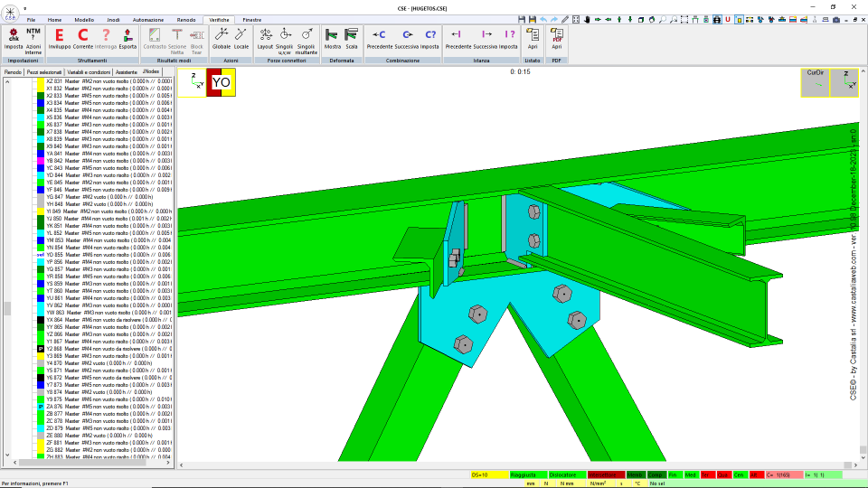Select the Inviluppo E button

(60, 39)
